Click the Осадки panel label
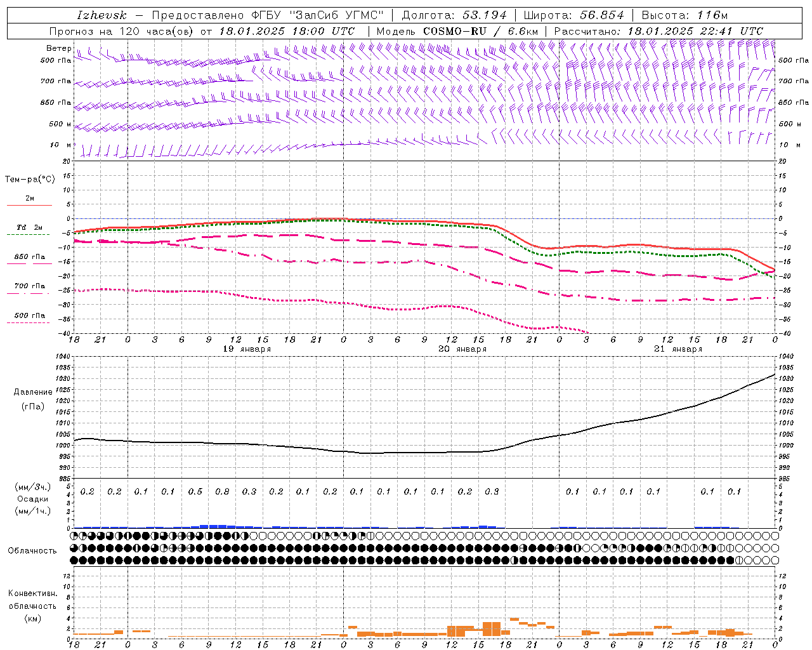This screenshot has width=812, height=650. tap(33, 499)
